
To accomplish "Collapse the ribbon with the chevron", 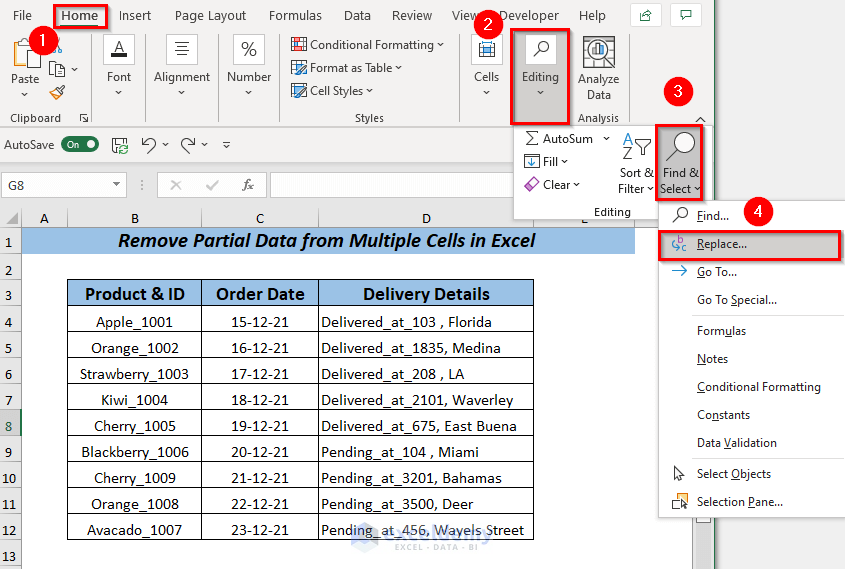I will (x=700, y=119).
